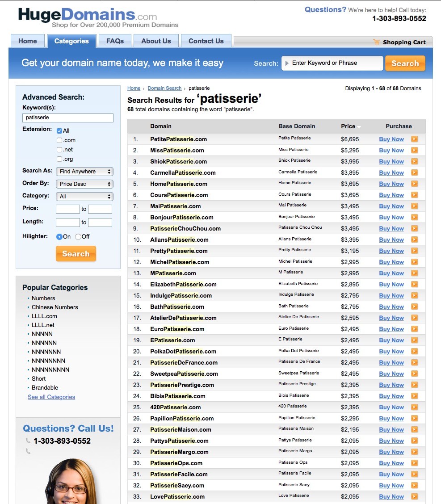This screenshot has width=441, height=504.
Task: Click the orange Search button in header
Action: point(405,63)
